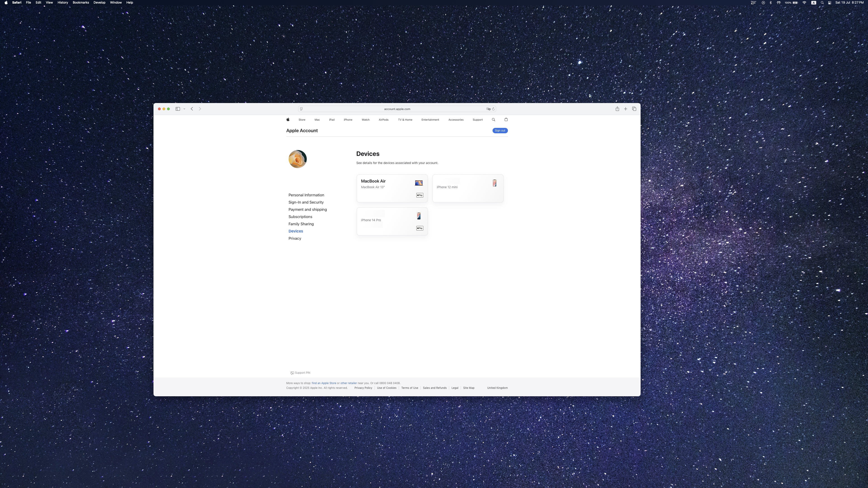
Task: Open Payment and shipping section
Action: pos(308,209)
